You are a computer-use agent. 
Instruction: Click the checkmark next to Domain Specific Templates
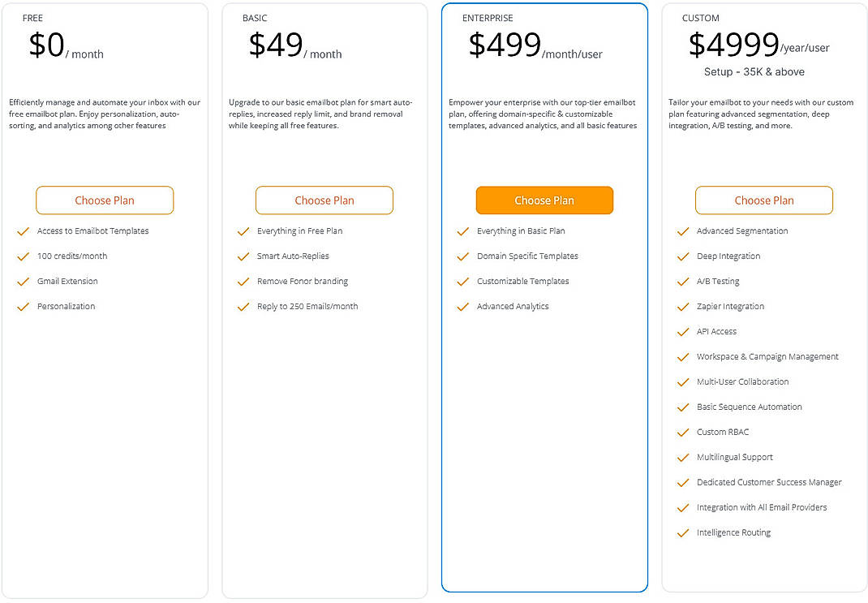pyautogui.click(x=462, y=256)
